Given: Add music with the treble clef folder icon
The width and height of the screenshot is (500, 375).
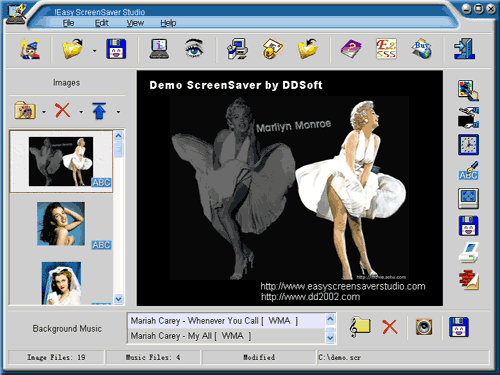Looking at the screenshot, I should (x=360, y=327).
